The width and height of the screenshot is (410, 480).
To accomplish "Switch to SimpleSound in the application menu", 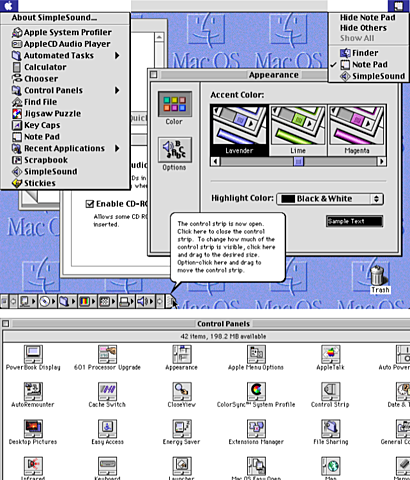I will click(368, 76).
